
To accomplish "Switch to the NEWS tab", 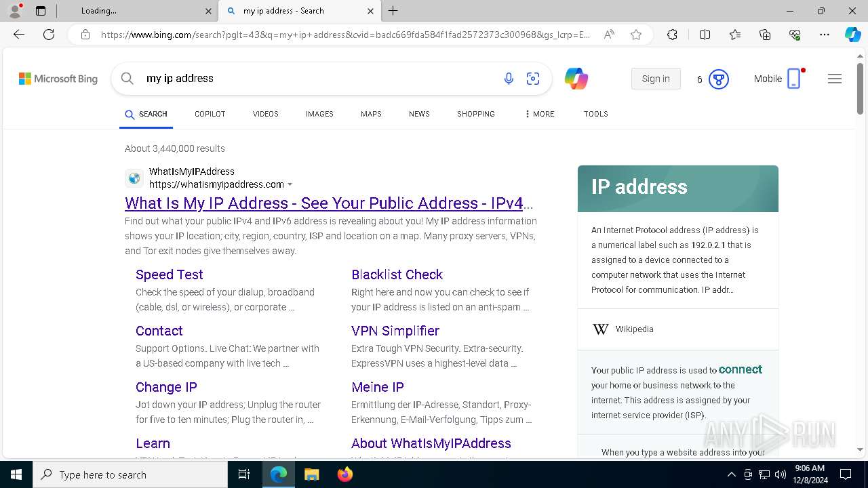I will click(x=419, y=114).
